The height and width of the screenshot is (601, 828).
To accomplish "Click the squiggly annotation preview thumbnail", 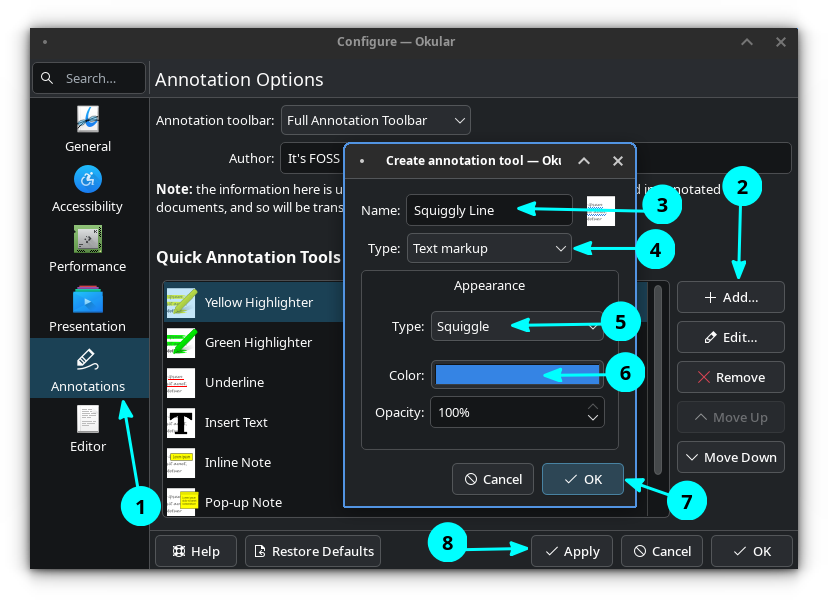I will 600,210.
